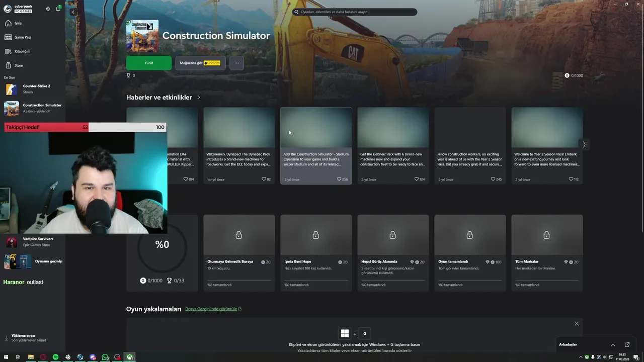Open the Liebherr Pack news card
This screenshot has height=362, width=644.
point(393,145)
